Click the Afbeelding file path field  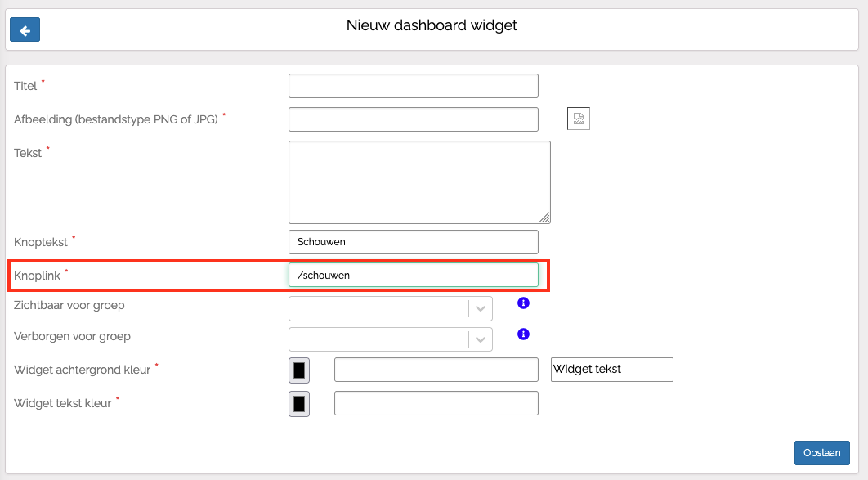tap(413, 119)
